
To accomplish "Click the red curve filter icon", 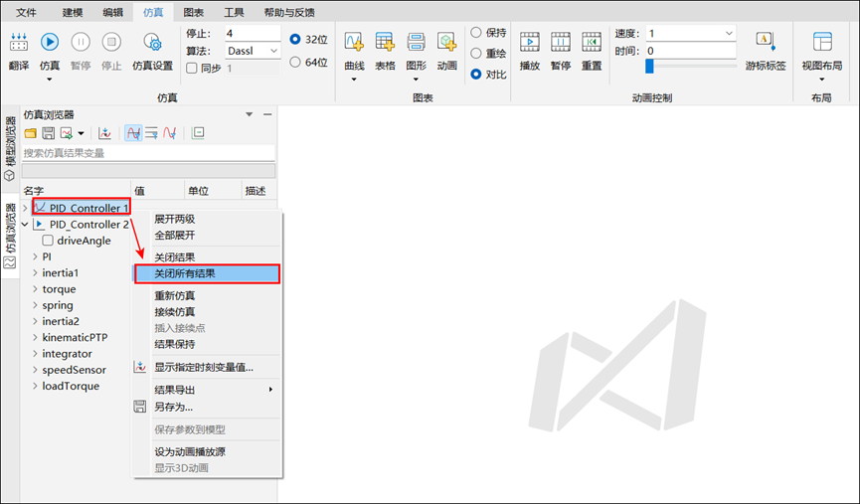I will (x=169, y=133).
